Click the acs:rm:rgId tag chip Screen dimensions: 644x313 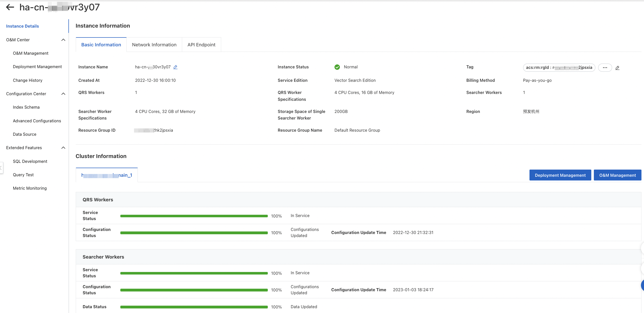(559, 68)
